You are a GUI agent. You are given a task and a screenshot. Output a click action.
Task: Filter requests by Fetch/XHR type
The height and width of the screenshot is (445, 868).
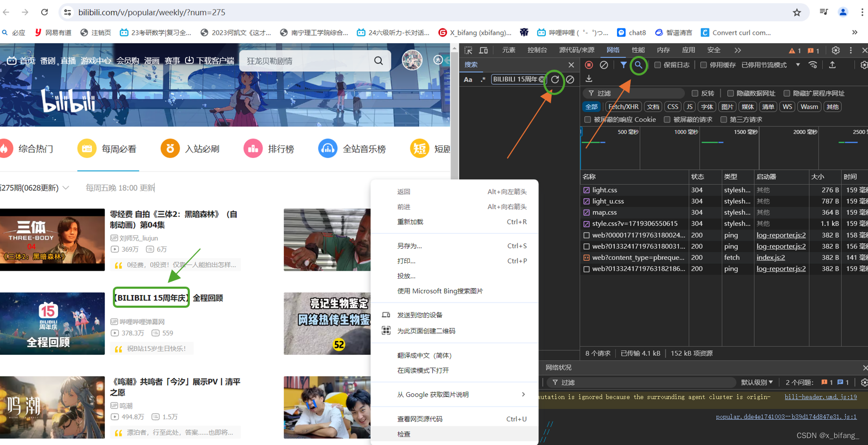pos(623,107)
